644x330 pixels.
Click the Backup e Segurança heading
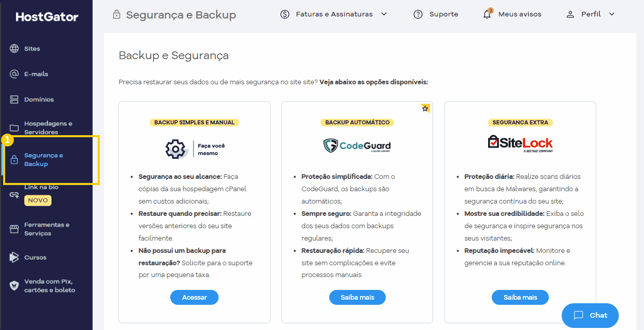[174, 56]
